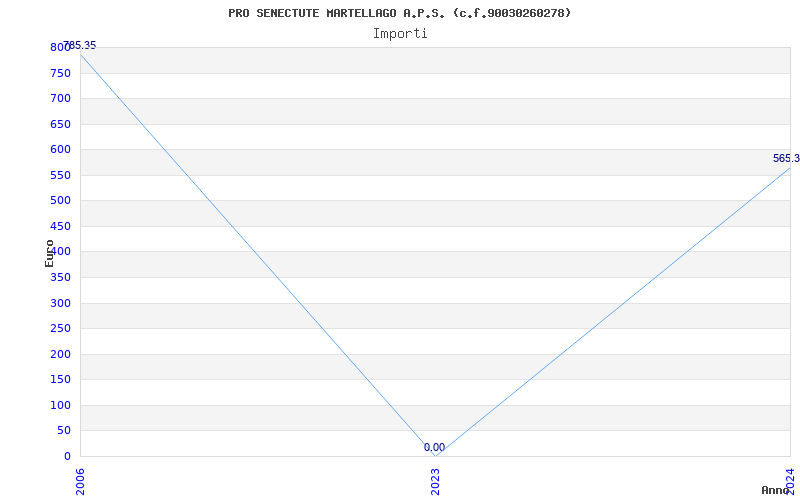
Task: Click the 250 y-axis tick label
Action: point(60,329)
